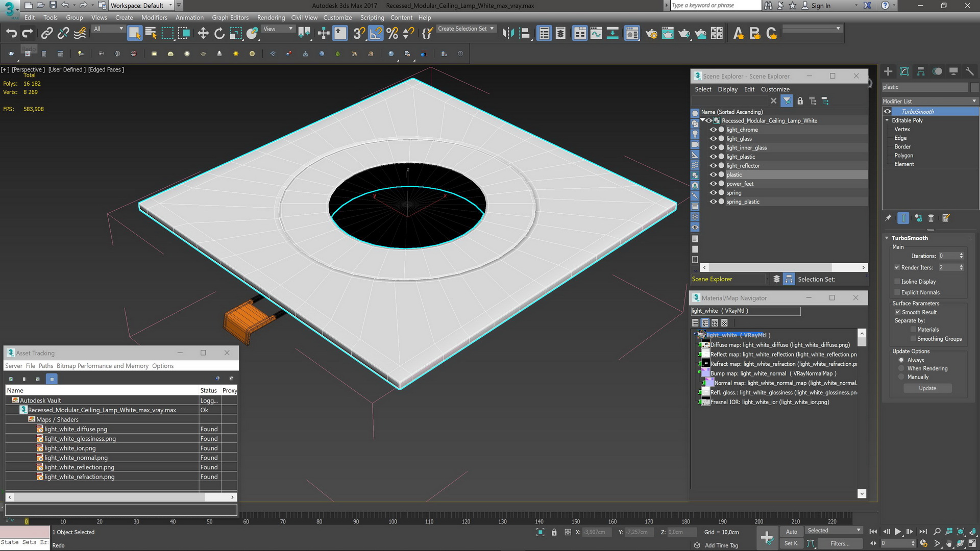Open the View reference coordinate dropdown

278,29
